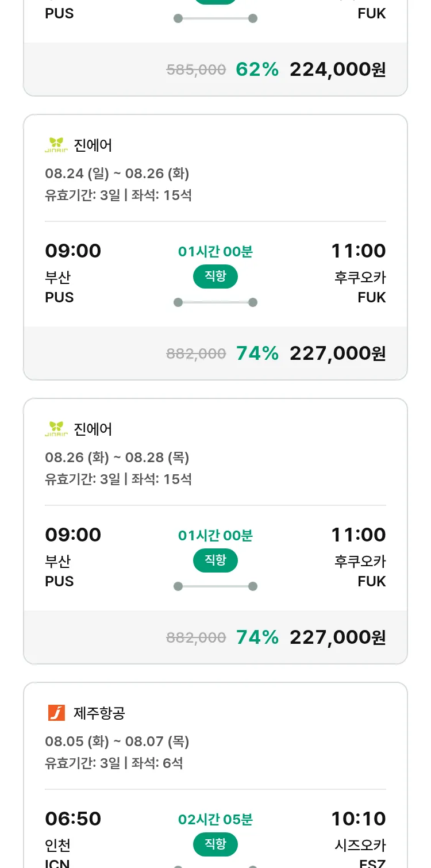Tap the 직항 badge on the 08.24 Jin Air flight
Image resolution: width=431 pixels, height=868 pixels.
(x=215, y=276)
